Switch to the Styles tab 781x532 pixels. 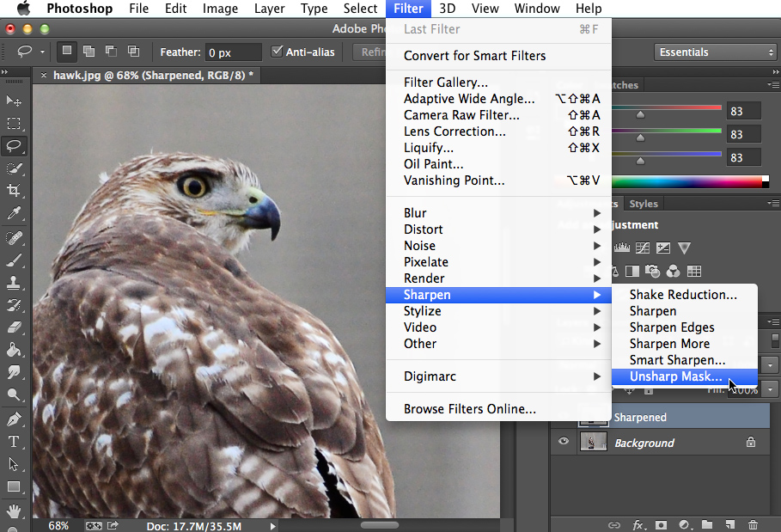(x=644, y=203)
